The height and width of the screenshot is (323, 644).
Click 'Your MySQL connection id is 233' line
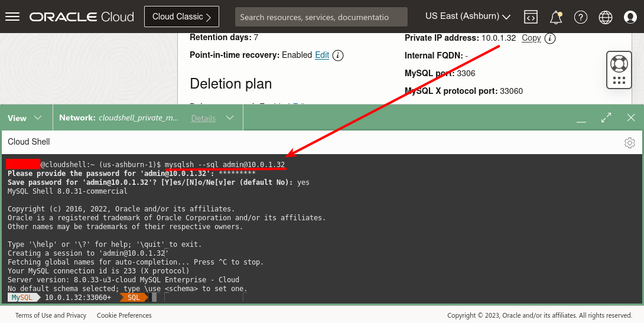tap(99, 271)
